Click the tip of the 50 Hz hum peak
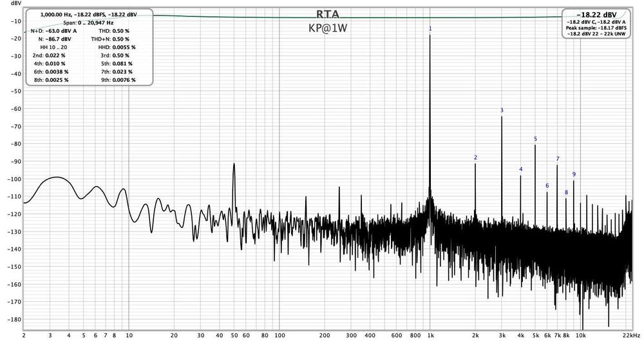Image resolution: width=644 pixels, height=341 pixels. click(x=234, y=164)
